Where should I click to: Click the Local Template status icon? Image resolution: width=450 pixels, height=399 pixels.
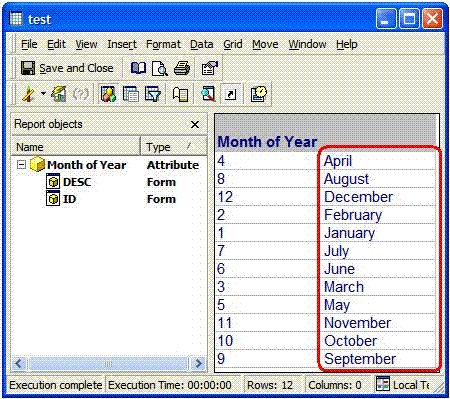tap(382, 384)
